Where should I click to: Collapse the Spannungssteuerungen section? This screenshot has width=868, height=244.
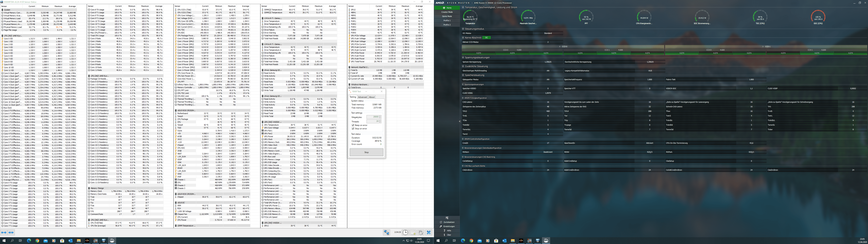tap(463, 58)
